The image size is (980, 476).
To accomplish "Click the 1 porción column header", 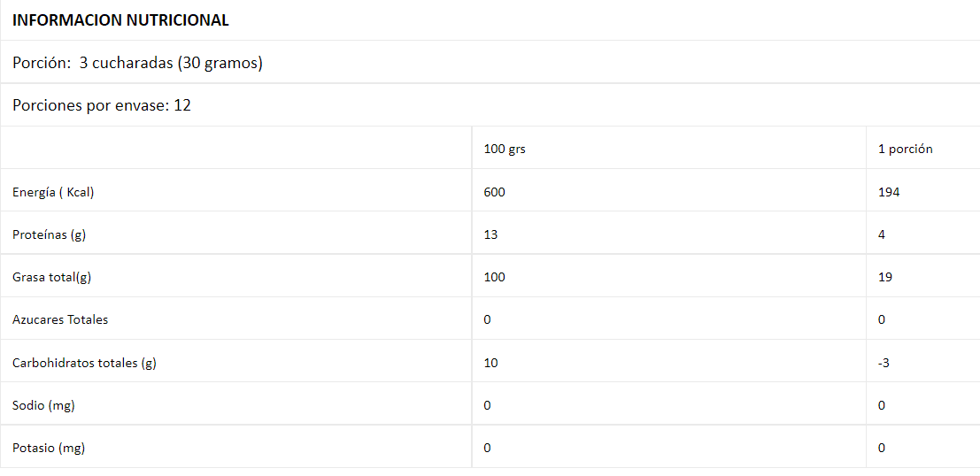I will 905,149.
